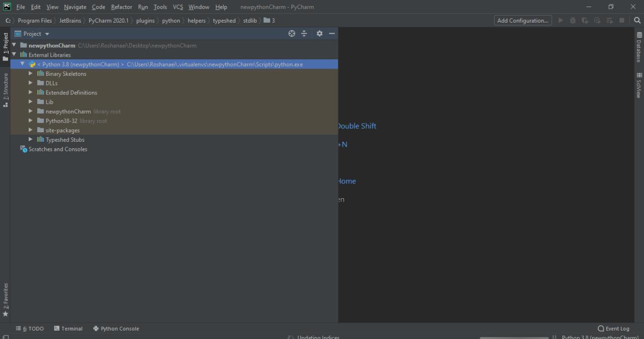The width and height of the screenshot is (644, 339).
Task: Open the Run menu
Action: point(143,7)
